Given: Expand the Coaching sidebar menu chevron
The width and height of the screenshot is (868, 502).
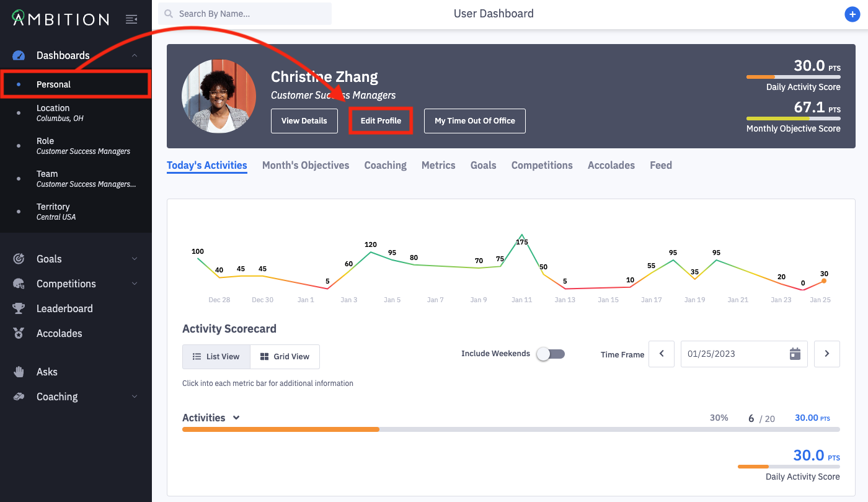Looking at the screenshot, I should [x=135, y=397].
